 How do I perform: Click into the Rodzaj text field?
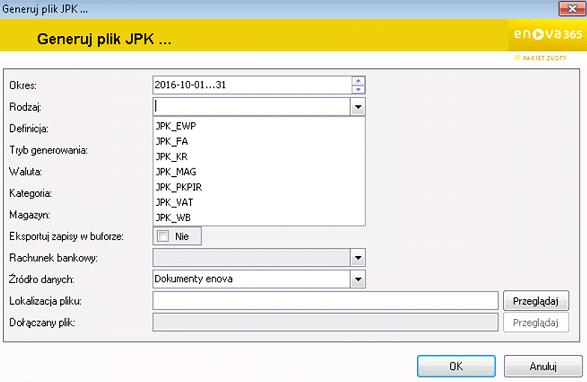pos(252,107)
